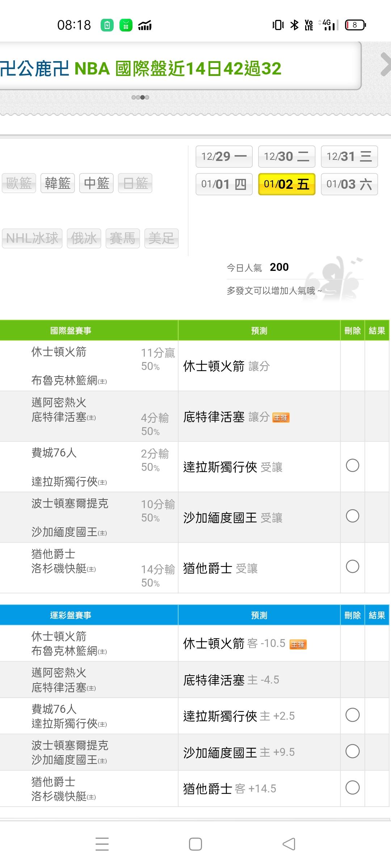Tap the banner carousel pagination dots

click(x=140, y=97)
